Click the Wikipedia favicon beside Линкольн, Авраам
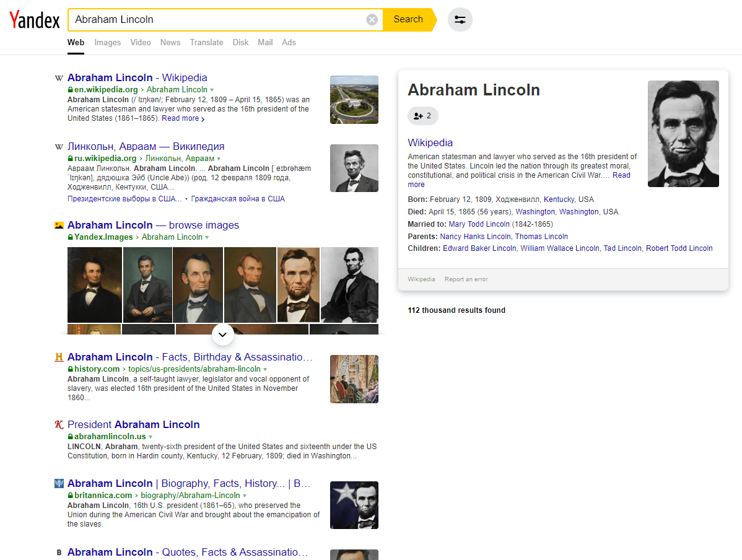The height and width of the screenshot is (560, 742). point(59,147)
